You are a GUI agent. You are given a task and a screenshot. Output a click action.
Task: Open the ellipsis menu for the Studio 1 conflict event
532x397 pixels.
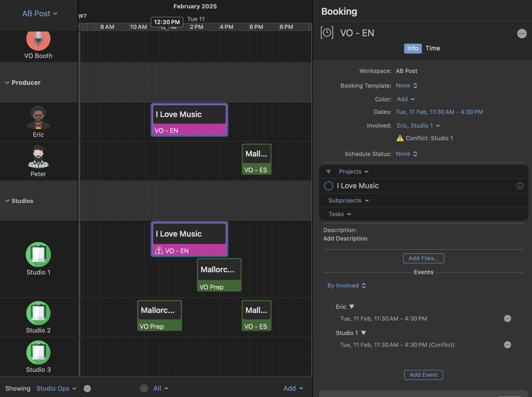(x=507, y=345)
